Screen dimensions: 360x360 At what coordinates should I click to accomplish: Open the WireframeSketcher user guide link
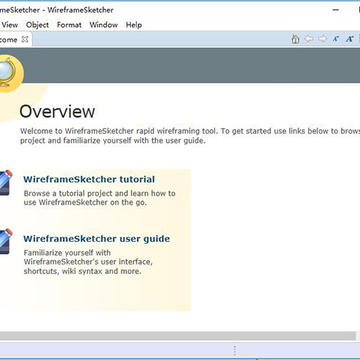(97, 239)
